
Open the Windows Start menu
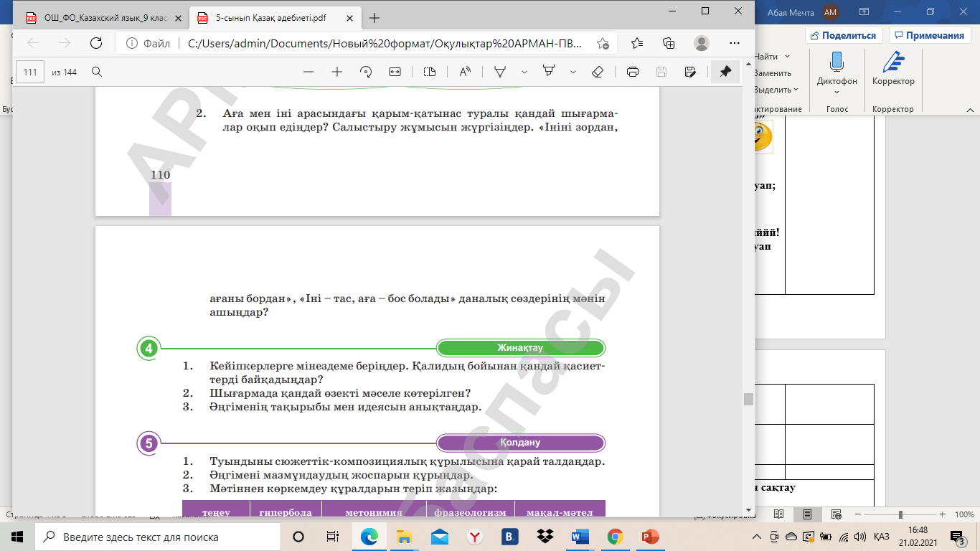point(17,537)
